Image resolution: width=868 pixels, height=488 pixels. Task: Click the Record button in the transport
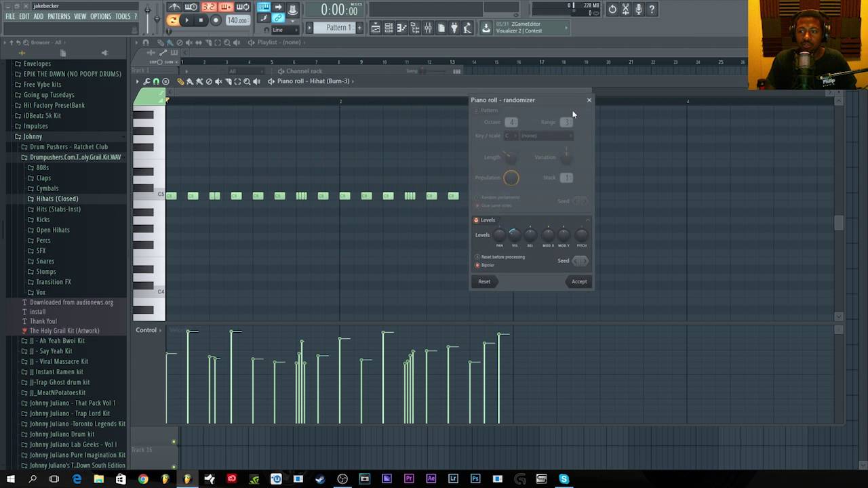pyautogui.click(x=216, y=20)
